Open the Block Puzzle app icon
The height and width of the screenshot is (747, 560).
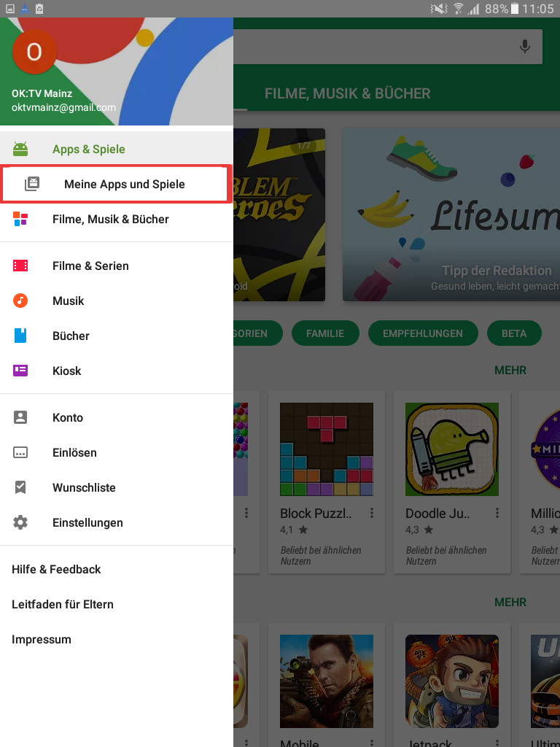327,449
